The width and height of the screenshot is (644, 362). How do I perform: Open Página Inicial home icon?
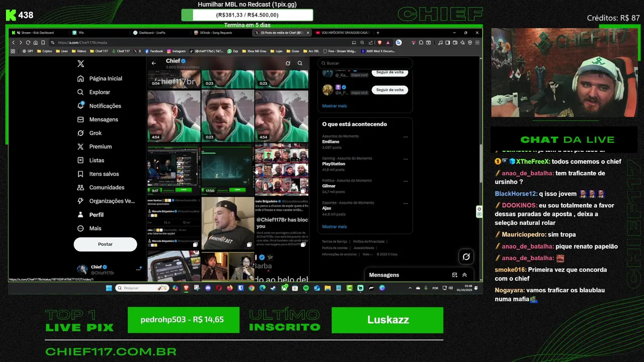[80, 78]
